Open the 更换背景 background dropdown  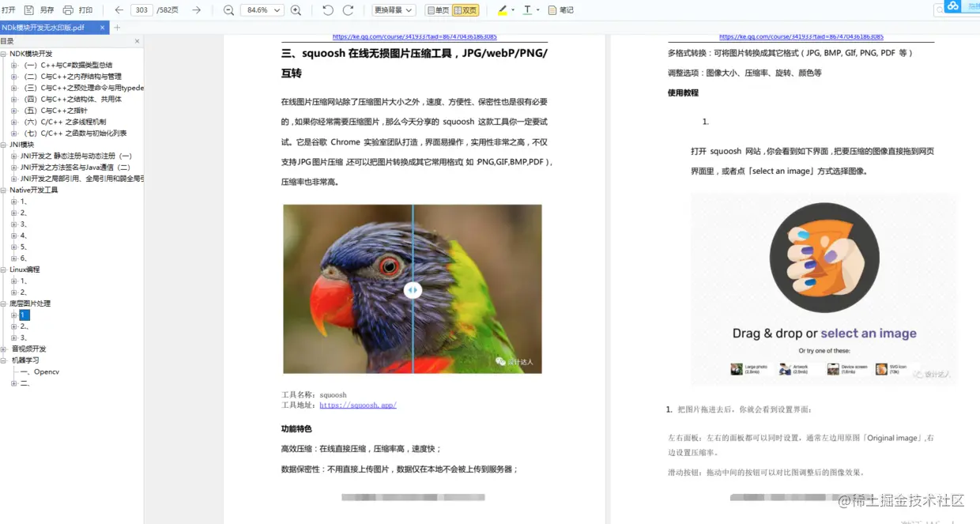tap(393, 10)
